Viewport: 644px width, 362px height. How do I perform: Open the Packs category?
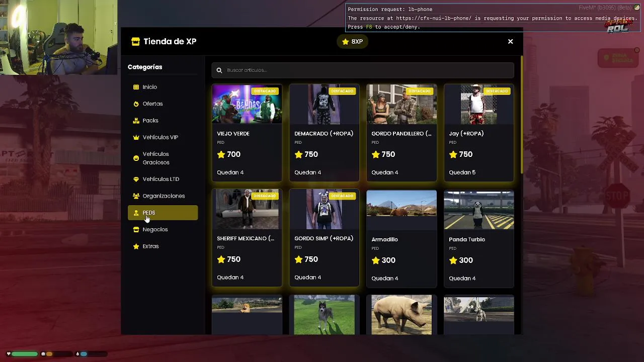pyautogui.click(x=163, y=121)
